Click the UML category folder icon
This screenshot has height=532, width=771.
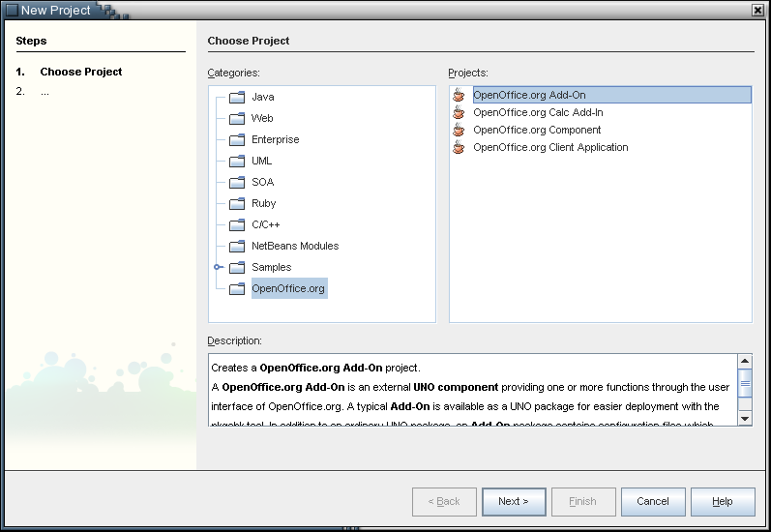[237, 161]
